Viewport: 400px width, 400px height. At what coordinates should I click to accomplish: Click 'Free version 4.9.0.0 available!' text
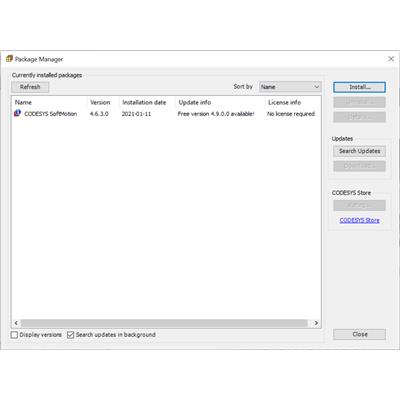pyautogui.click(x=216, y=114)
